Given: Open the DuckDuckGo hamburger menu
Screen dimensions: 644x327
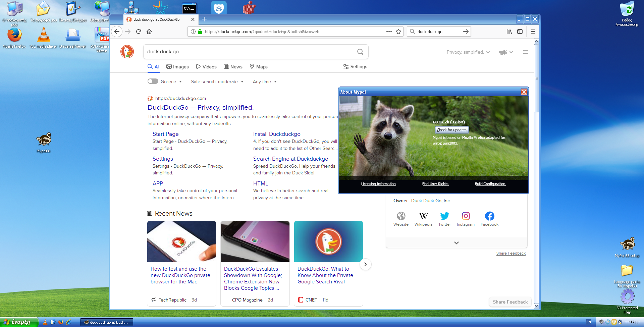Looking at the screenshot, I should pyautogui.click(x=526, y=52).
